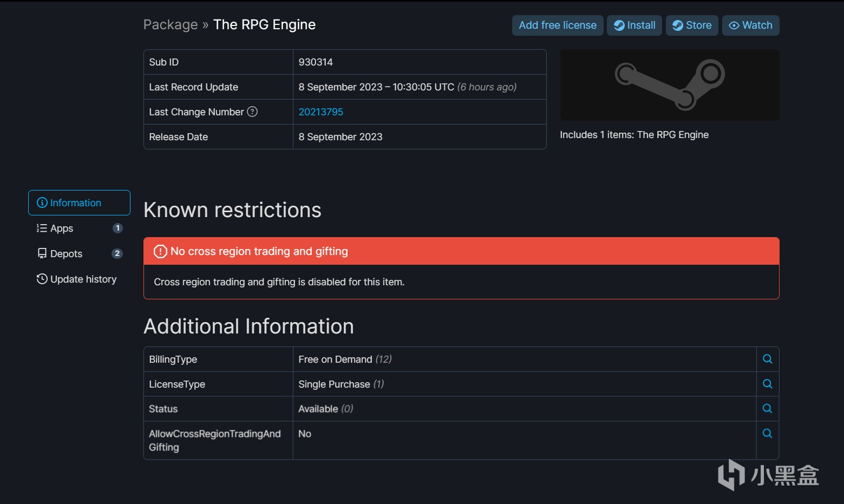Click the Single Purchase license value

click(x=341, y=384)
